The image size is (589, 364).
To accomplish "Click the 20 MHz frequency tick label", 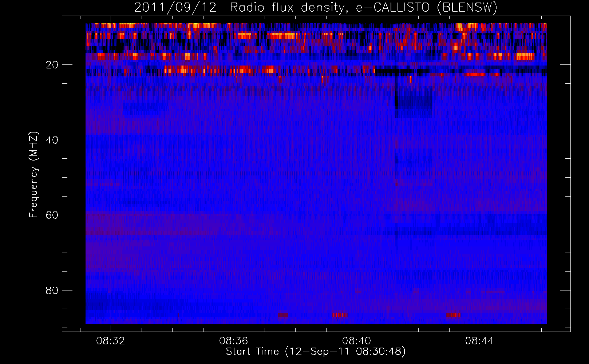I will point(52,65).
